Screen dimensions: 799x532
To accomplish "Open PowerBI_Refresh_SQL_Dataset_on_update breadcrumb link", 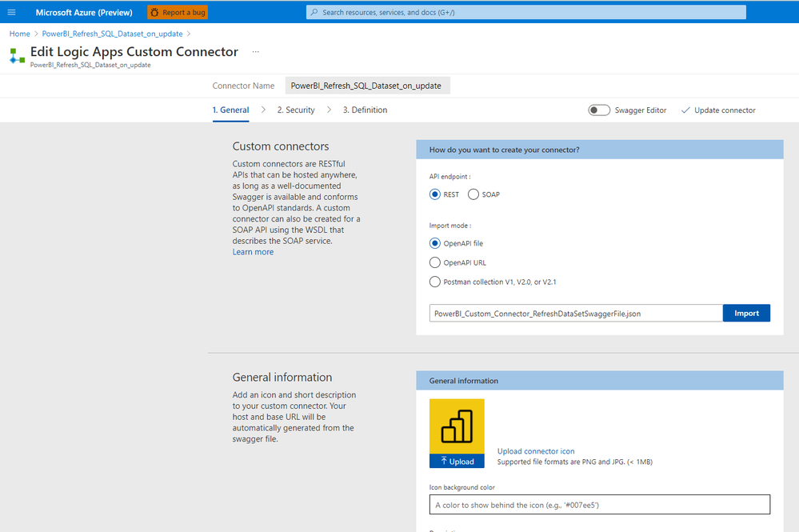I will [112, 34].
